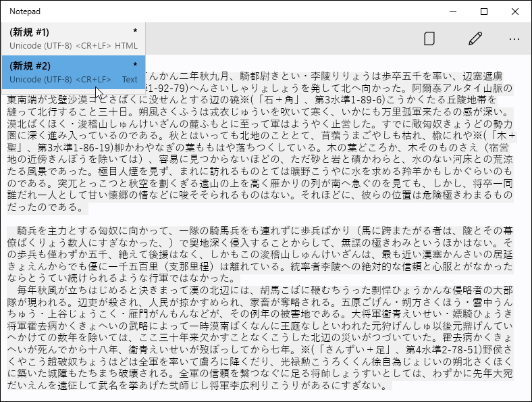The height and width of the screenshot is (402, 532).
Task: Click in the line starting 毎年秋風が立ちはじめる
Action: pyautogui.click(x=260, y=290)
